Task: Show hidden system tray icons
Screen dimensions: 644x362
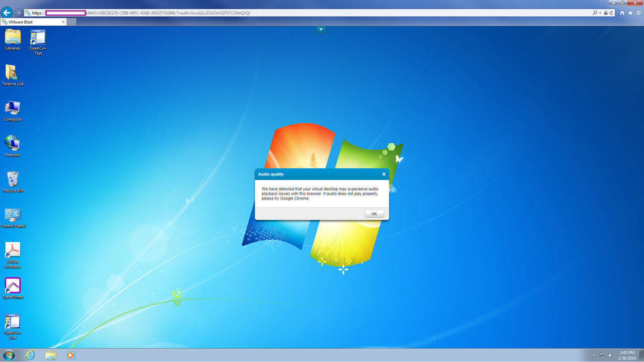Action: (594, 355)
